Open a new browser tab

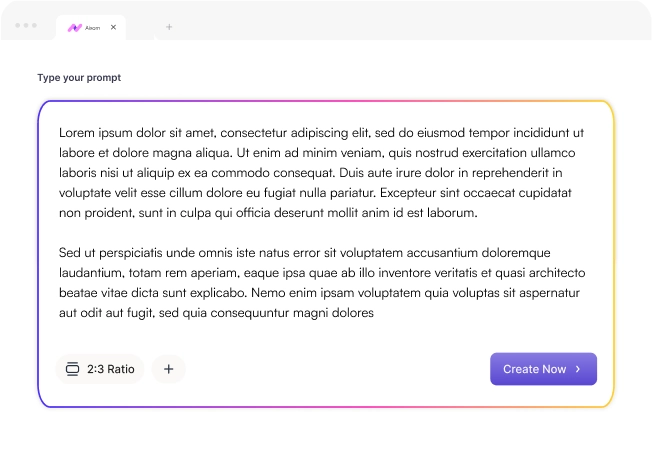pyautogui.click(x=169, y=27)
